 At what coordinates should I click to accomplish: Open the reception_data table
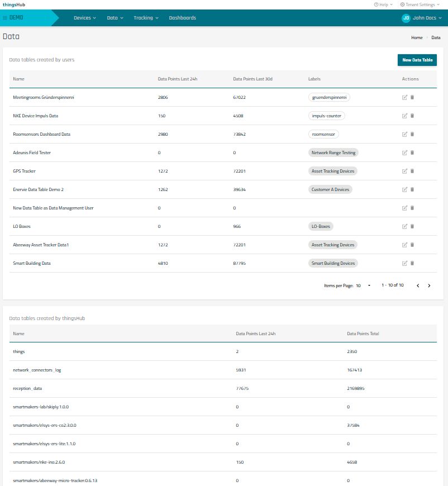pos(27,388)
